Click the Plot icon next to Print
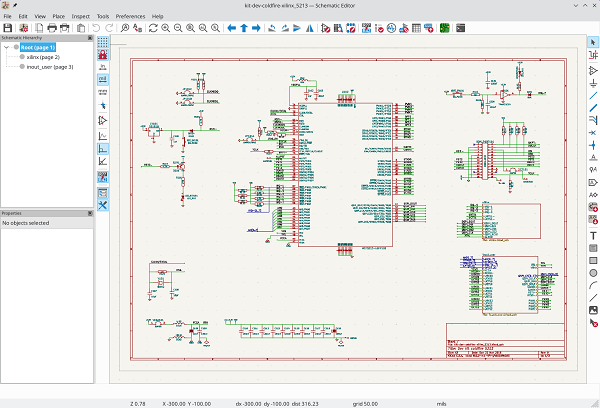600x408 pixels. pos(65,28)
